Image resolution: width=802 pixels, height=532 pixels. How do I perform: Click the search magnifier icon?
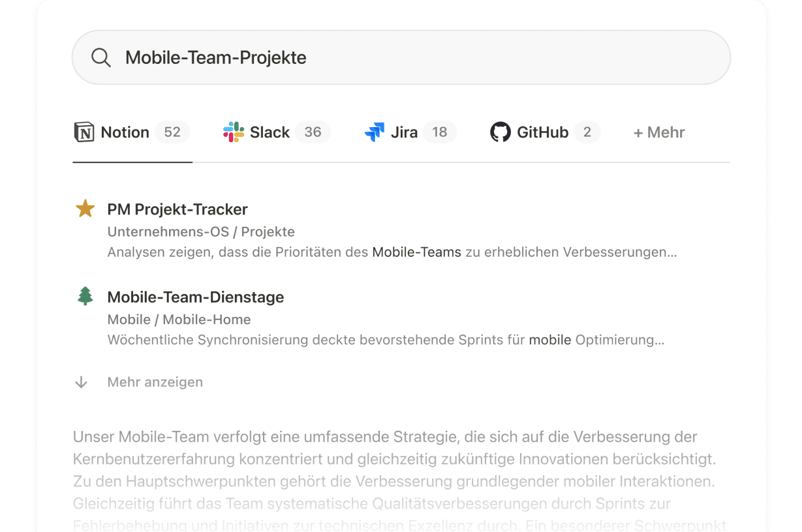point(100,57)
